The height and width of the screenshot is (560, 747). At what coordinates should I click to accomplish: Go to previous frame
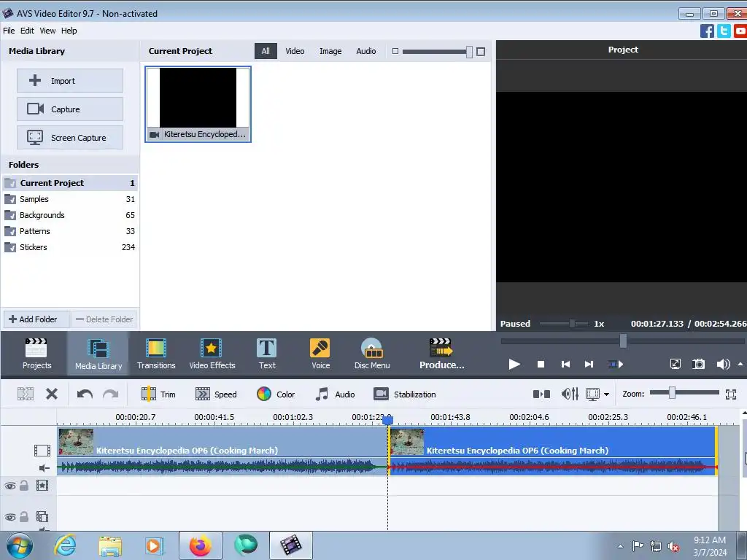[x=565, y=365]
